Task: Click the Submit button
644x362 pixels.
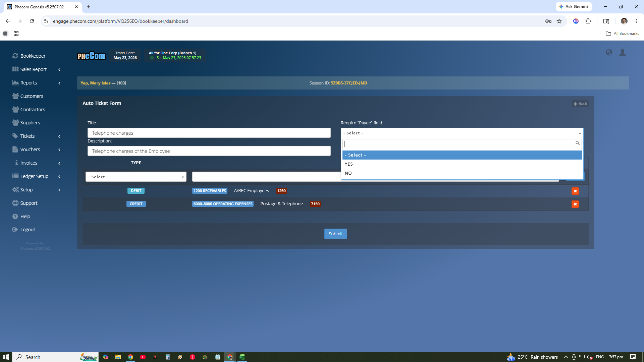Action: [x=335, y=234]
